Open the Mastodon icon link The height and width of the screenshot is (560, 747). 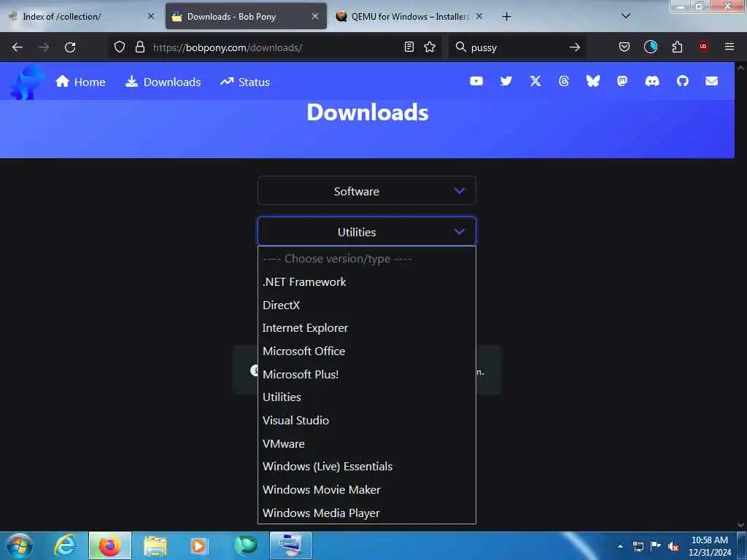[x=622, y=82]
